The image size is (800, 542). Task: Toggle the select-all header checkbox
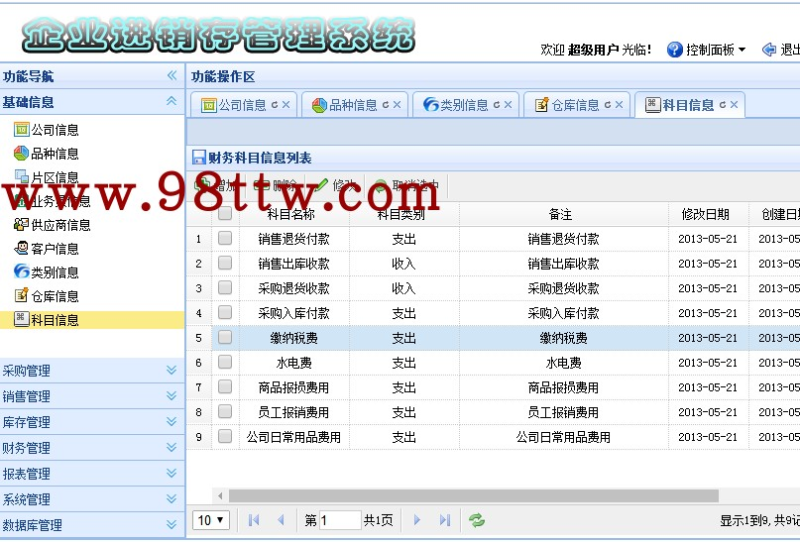click(x=225, y=213)
